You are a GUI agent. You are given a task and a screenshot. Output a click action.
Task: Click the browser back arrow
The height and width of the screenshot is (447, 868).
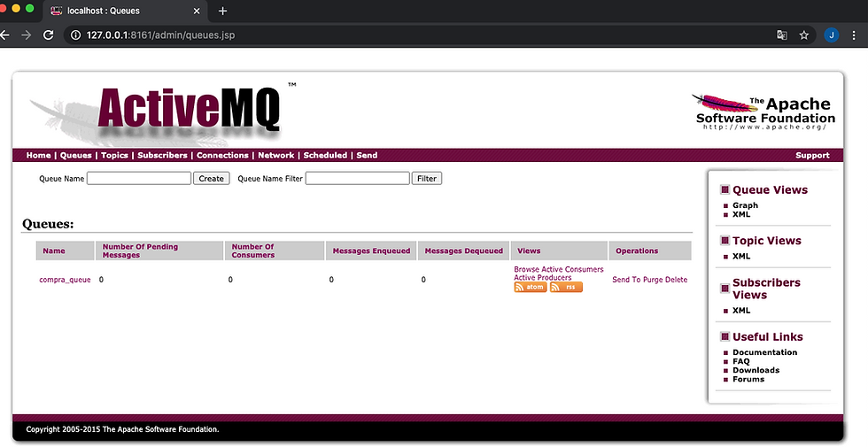pos(4,35)
